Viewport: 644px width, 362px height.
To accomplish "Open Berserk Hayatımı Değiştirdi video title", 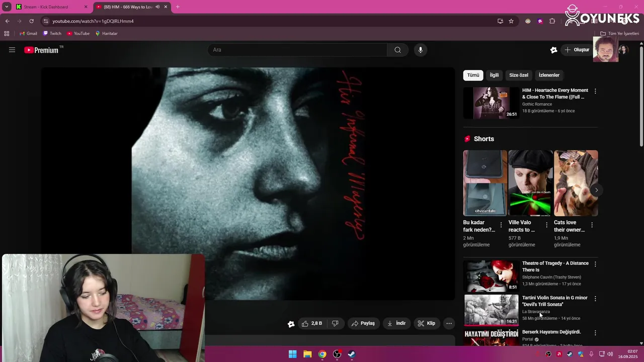I will 551,332.
